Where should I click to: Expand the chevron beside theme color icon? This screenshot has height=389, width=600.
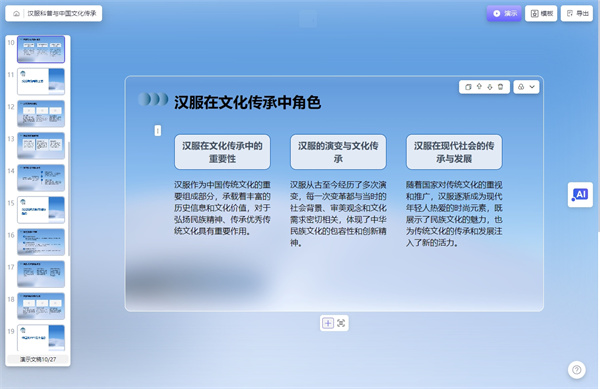coord(532,87)
